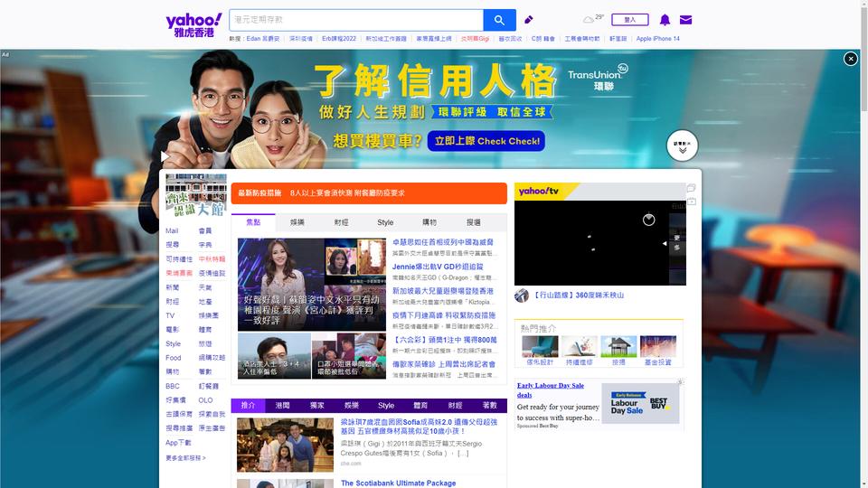This screenshot has width=868, height=488.
Task: Open the weather cloud 29° icon
Action: (x=593, y=19)
